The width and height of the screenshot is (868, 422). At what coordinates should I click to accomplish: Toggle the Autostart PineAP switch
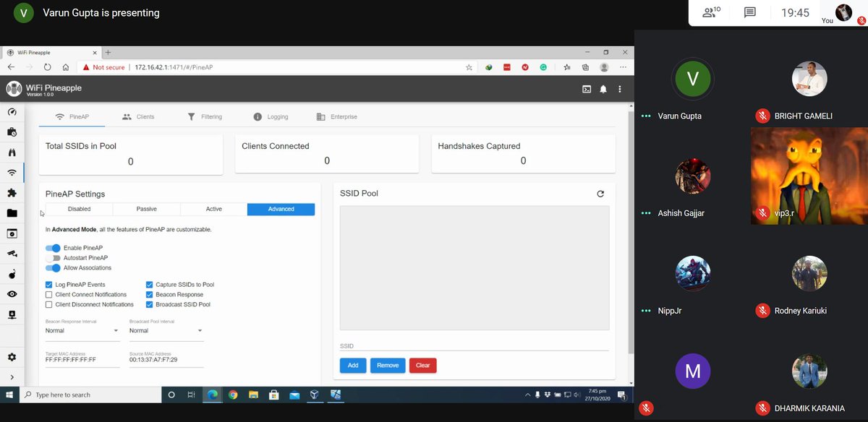tap(53, 258)
